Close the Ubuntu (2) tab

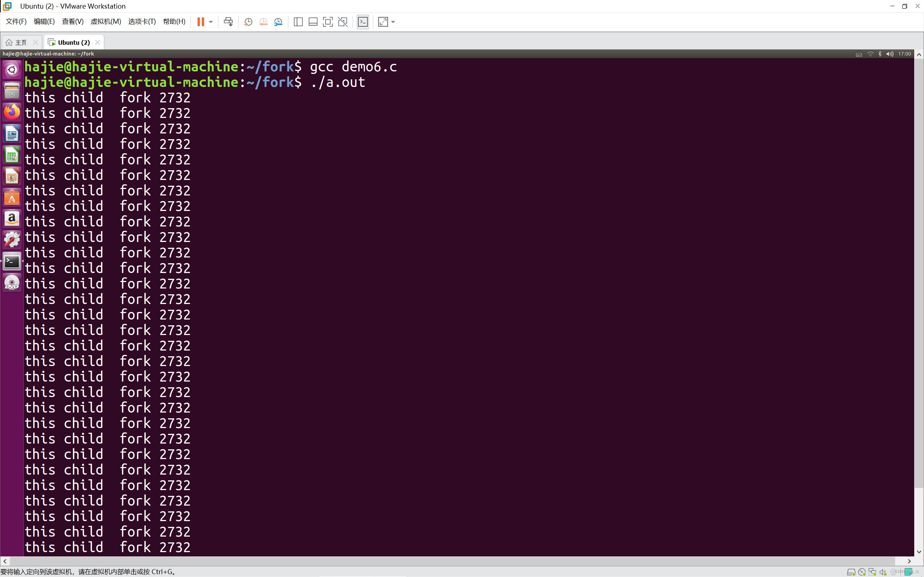click(98, 42)
